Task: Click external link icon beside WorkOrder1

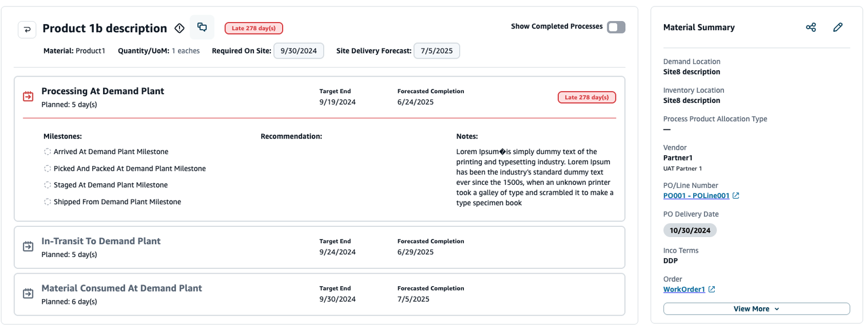Action: (x=712, y=289)
